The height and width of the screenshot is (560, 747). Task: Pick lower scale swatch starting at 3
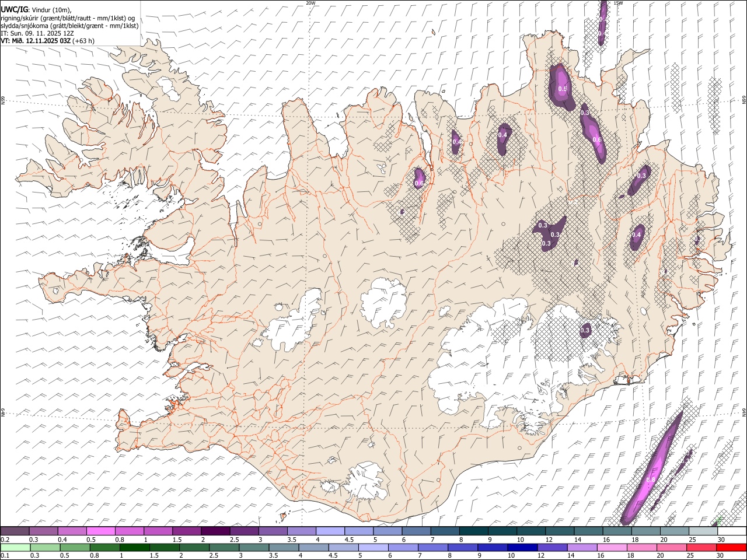pyautogui.click(x=253, y=548)
